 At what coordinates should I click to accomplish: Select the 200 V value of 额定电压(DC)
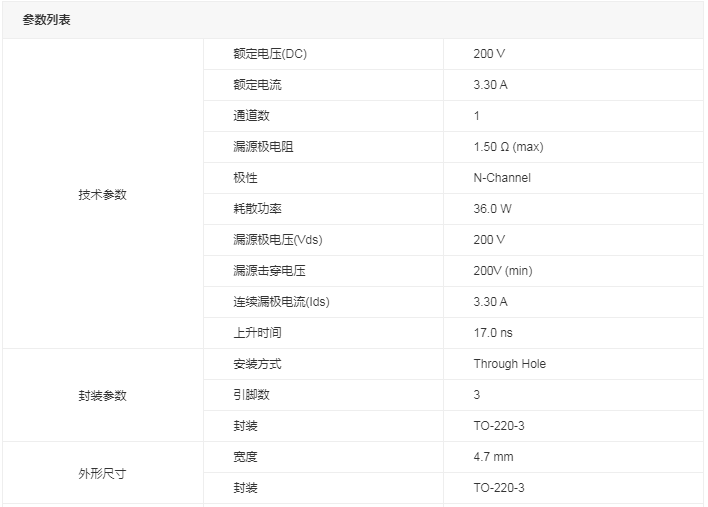[x=489, y=54]
